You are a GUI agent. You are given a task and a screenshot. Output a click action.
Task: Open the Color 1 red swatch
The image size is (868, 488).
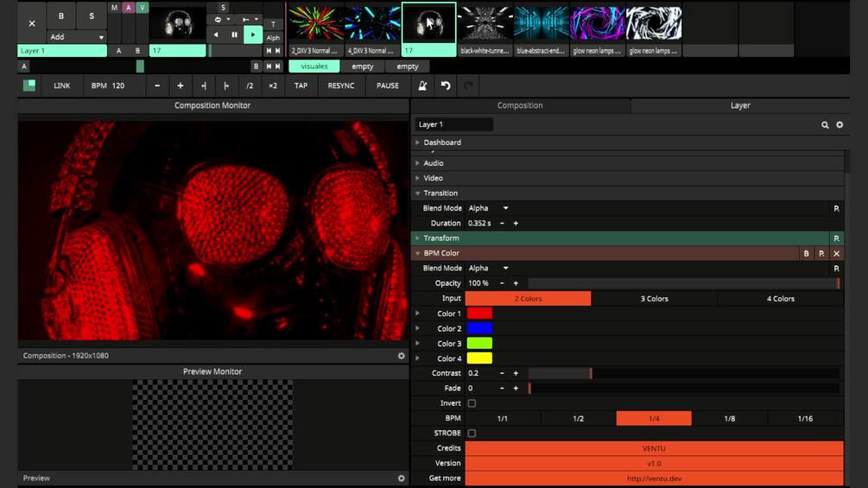pos(479,314)
